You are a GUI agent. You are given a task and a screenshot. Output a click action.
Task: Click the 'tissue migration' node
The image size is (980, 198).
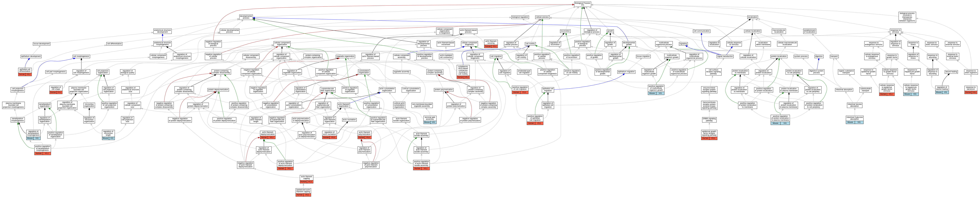(x=643, y=56)
